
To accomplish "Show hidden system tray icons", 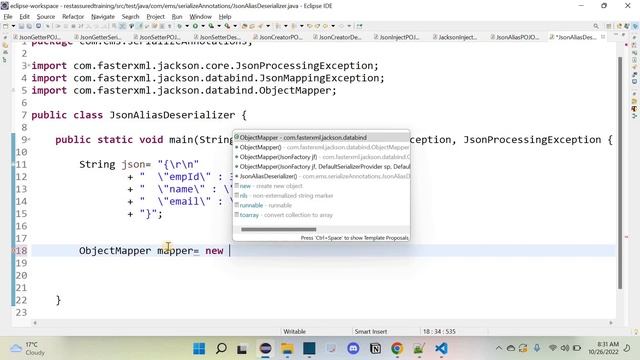I will pyautogui.click(x=499, y=348).
